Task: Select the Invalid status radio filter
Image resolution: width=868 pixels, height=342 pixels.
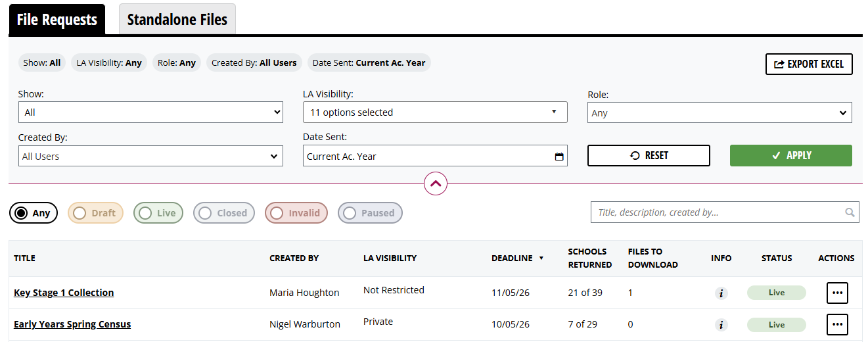Action: coord(296,213)
